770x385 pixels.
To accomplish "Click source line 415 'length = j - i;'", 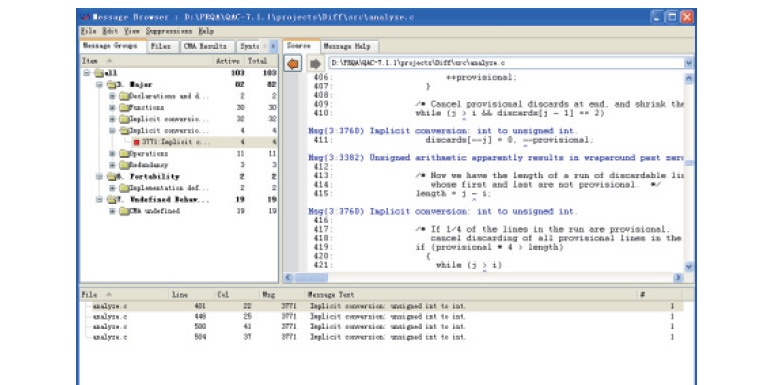I will pos(453,194).
